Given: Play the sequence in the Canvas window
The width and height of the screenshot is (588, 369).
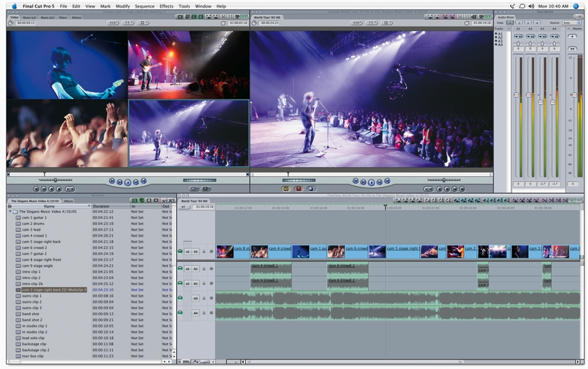Looking at the screenshot, I should pyautogui.click(x=372, y=182).
